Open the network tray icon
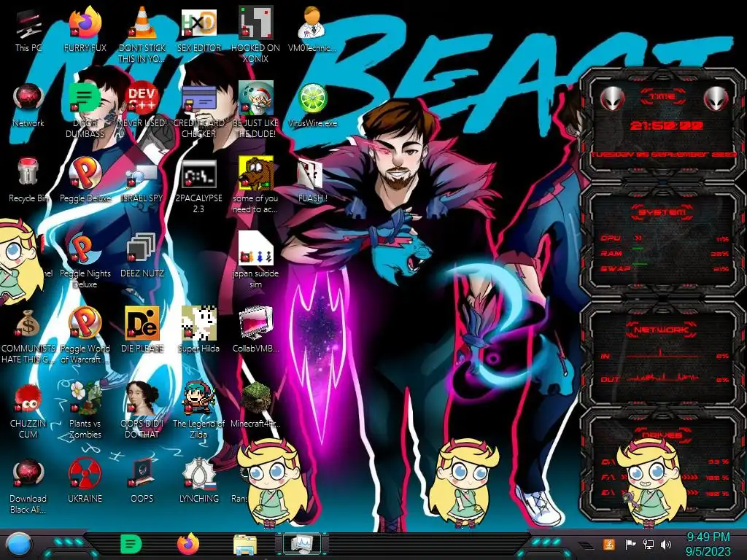 (x=648, y=544)
